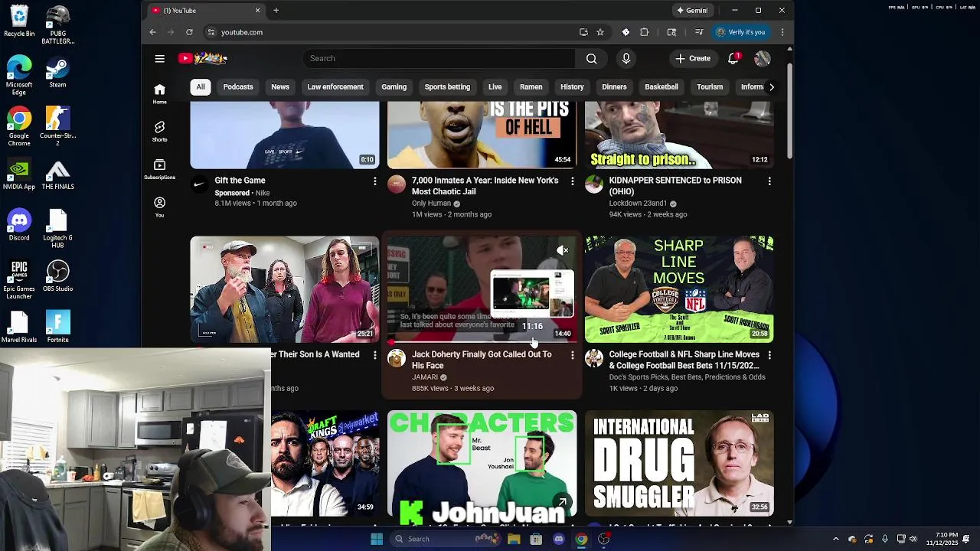
Task: Start voice search with microphone icon
Action: (626, 58)
